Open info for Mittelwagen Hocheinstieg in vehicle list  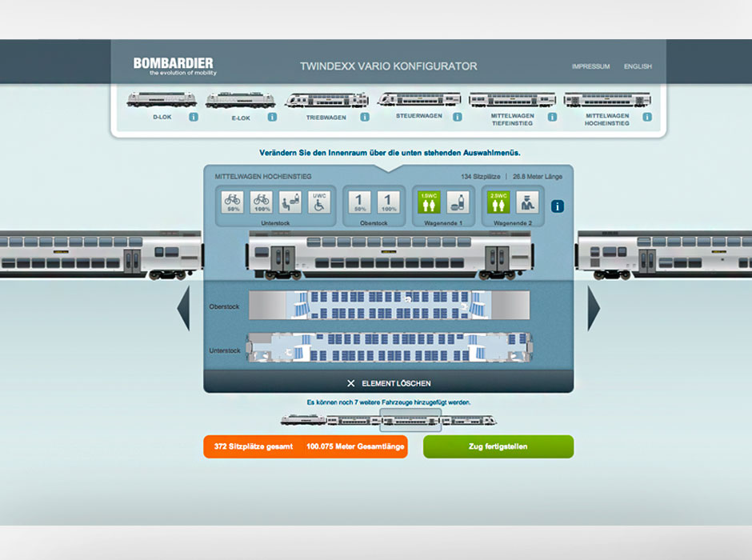pos(647,117)
